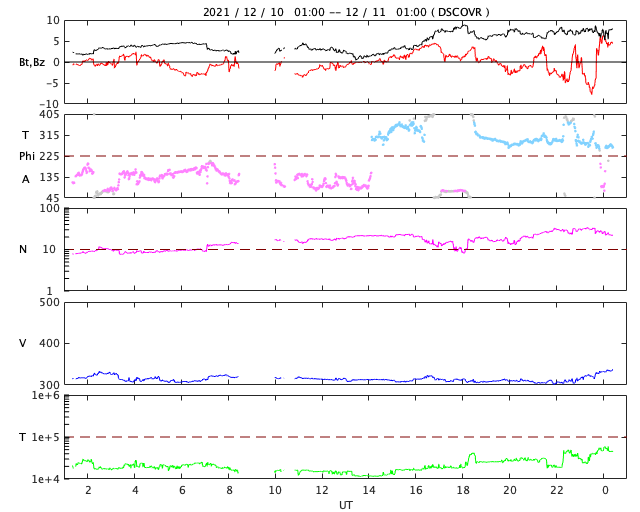Viewport: 640px width, 512px height.
Task: Select the N density axis label
Action: (x=23, y=249)
